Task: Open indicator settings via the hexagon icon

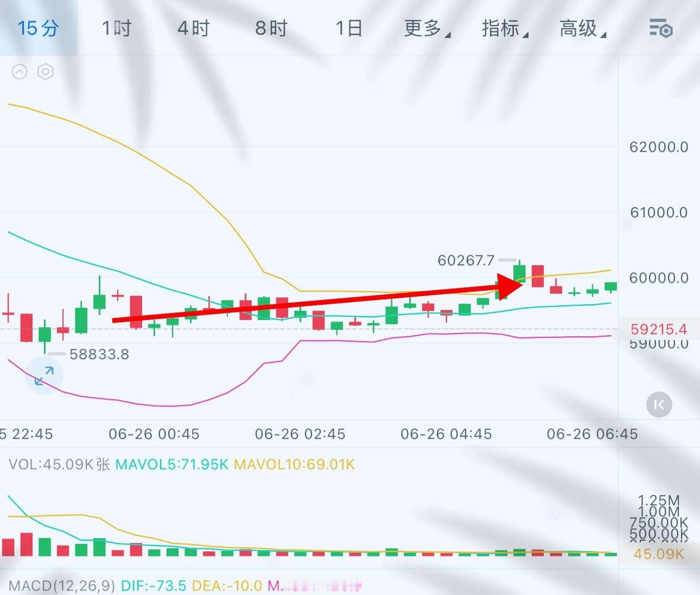Action: (46, 72)
